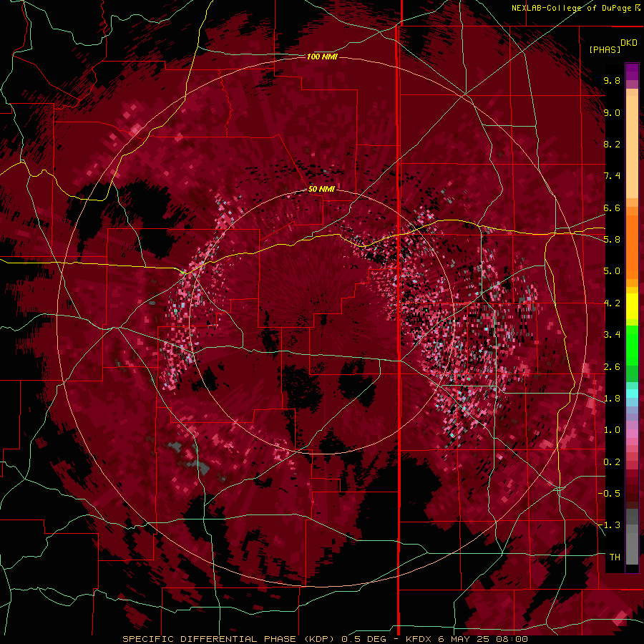Click the "KFDX" station identifier in the caption
644x644 pixels.
[x=419, y=639]
